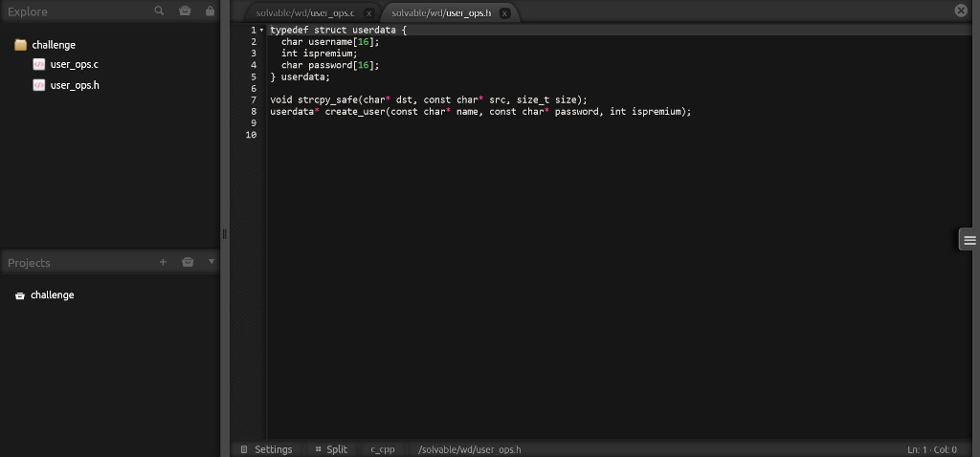Select the challenge folder in Explore
The width and height of the screenshot is (980, 457).
(x=54, y=45)
